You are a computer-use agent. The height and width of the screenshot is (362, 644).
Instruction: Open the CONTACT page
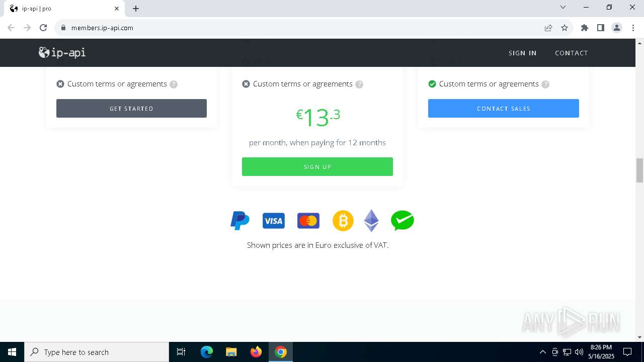[571, 53]
